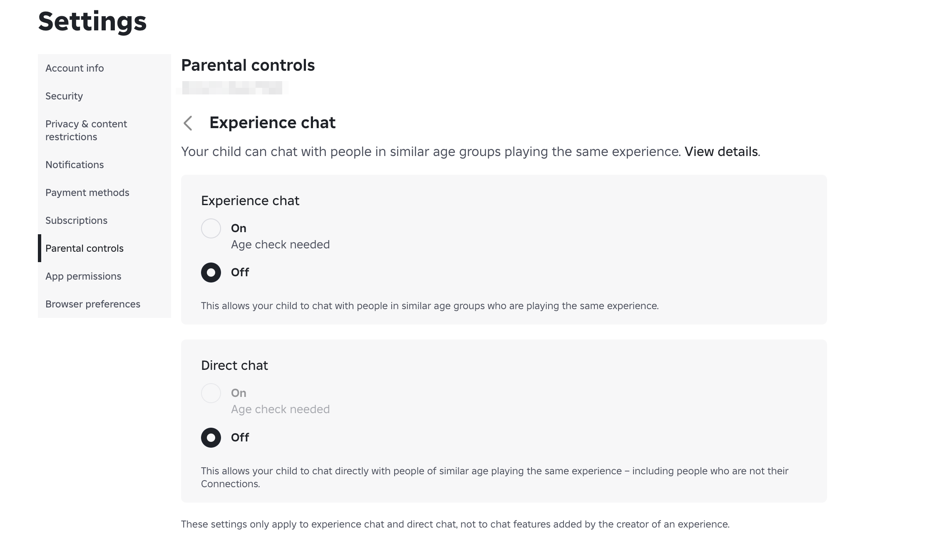Click the Parental controls title
The width and height of the screenshot is (929, 560).
pos(248,65)
